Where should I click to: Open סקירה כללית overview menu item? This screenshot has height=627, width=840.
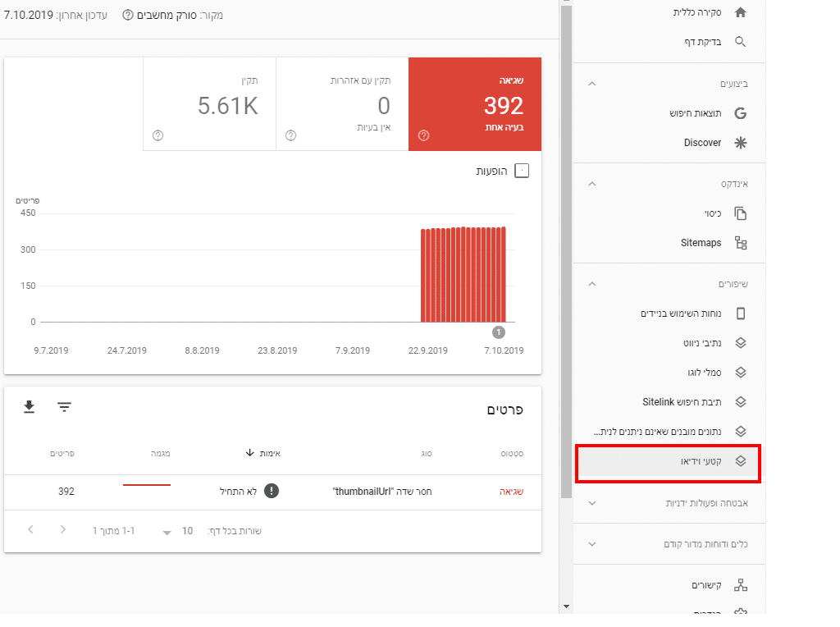coord(697,13)
